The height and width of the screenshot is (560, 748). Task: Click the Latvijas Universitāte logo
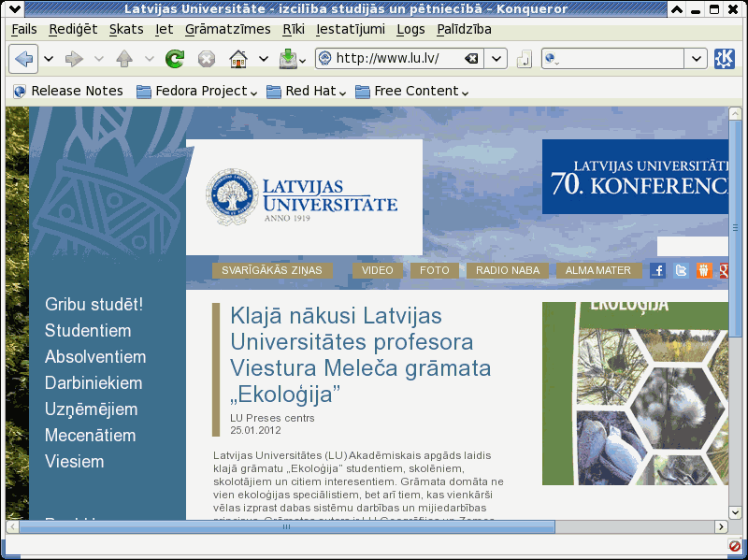[x=302, y=196]
